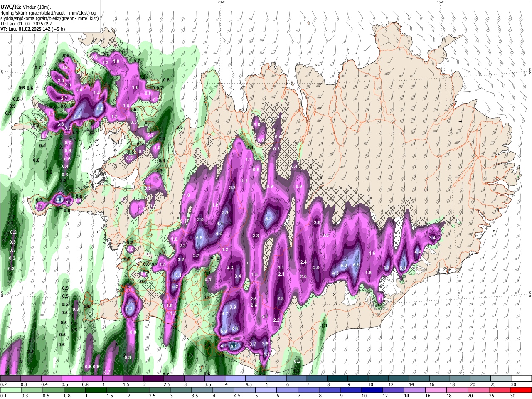Image resolution: width=532 pixels, height=399 pixels.
Task: Pick the palest green 0.1 swatch in lower legend row
Action: tap(11, 390)
